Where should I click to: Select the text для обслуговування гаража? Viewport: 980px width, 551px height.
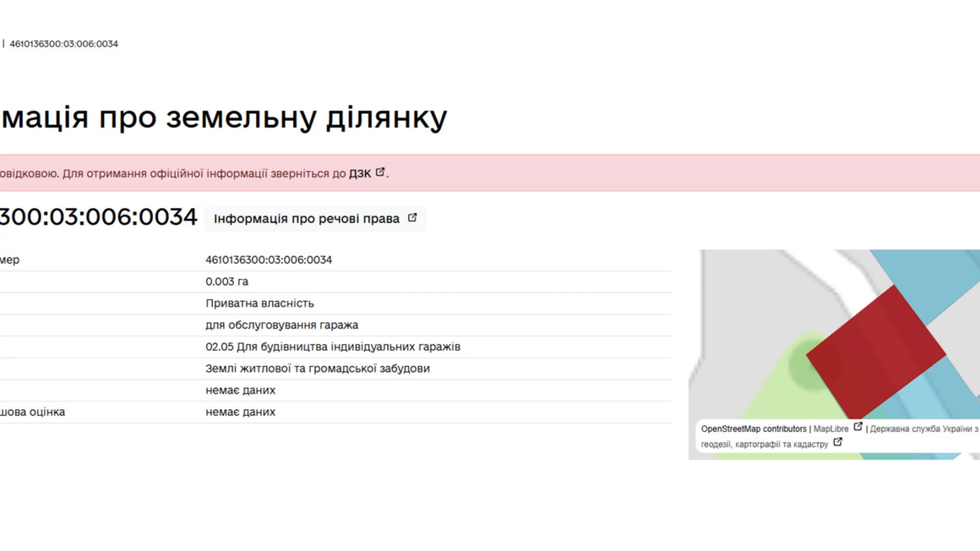click(x=282, y=325)
